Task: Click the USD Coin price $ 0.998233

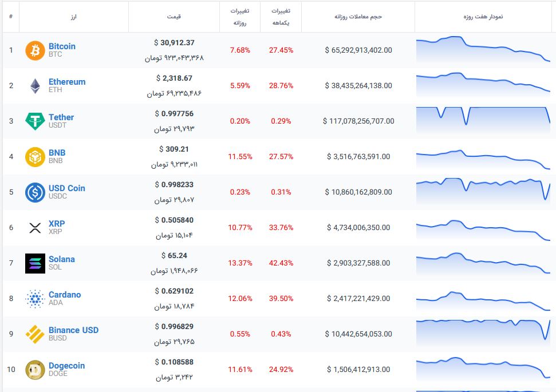Action: pyautogui.click(x=174, y=185)
